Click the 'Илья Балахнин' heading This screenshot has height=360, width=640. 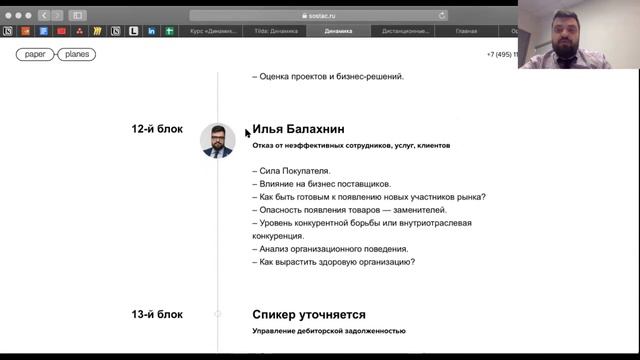(298, 129)
